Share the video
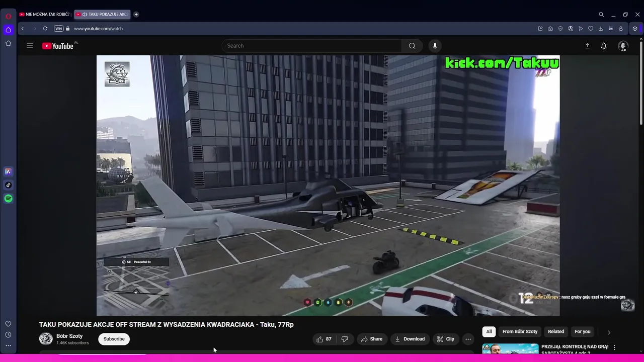Screen dimensions: 644x362 click(x=371, y=339)
